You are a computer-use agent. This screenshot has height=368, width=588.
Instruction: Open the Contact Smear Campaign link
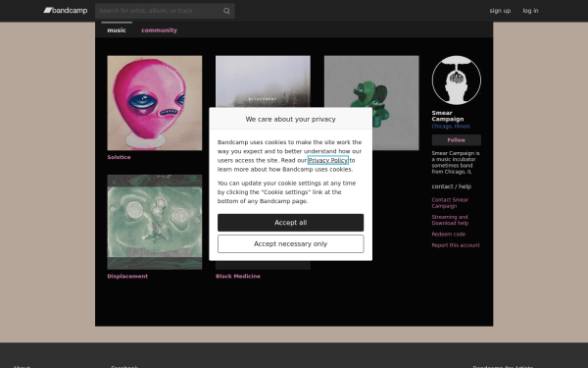click(x=450, y=203)
